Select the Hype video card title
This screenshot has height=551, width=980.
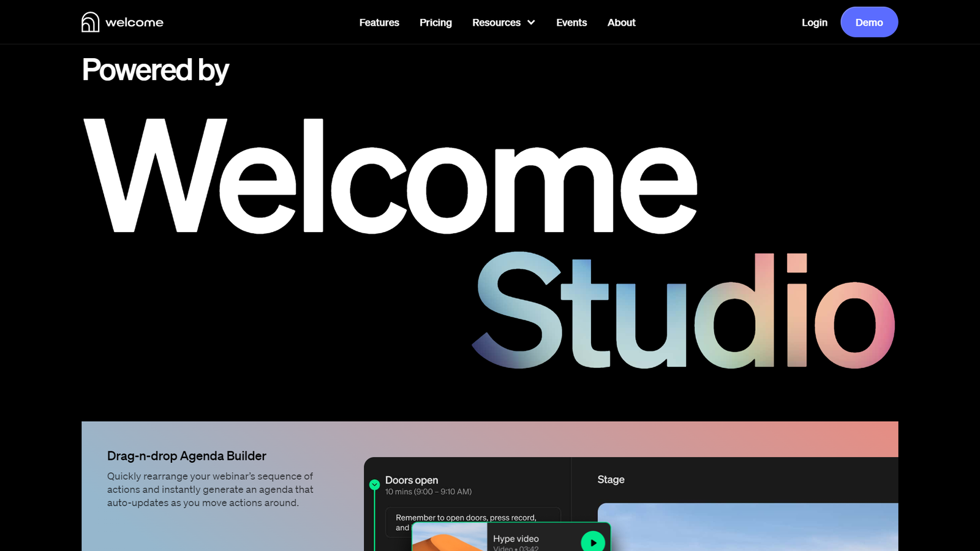516,539
